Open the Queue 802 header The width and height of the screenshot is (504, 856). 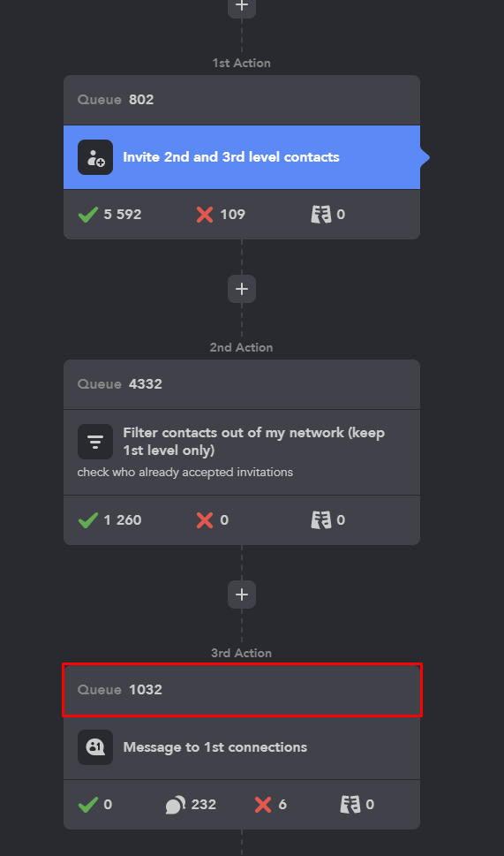click(x=242, y=100)
